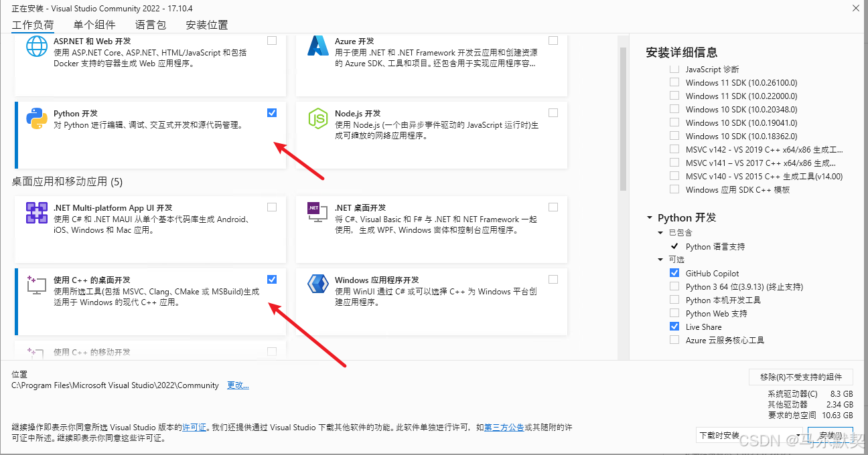The width and height of the screenshot is (868, 455).
Task: Click the Python development logo icon
Action: pyautogui.click(x=36, y=119)
